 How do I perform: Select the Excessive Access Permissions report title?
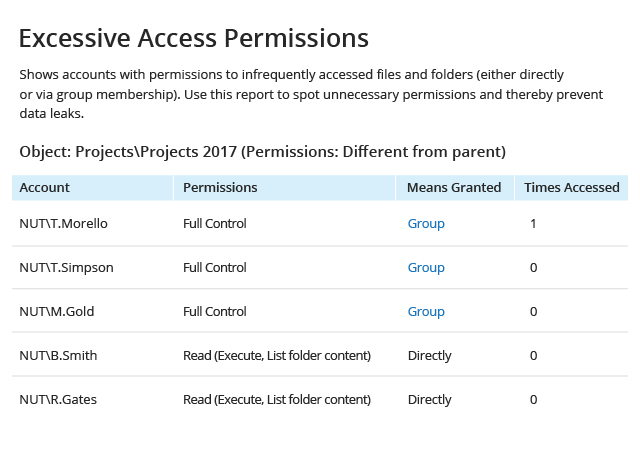(x=194, y=38)
